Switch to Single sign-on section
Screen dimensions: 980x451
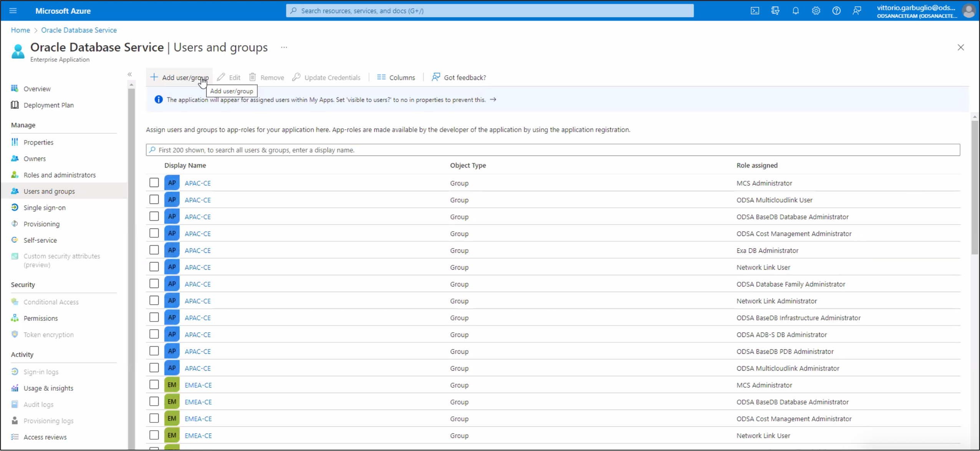[x=44, y=207]
